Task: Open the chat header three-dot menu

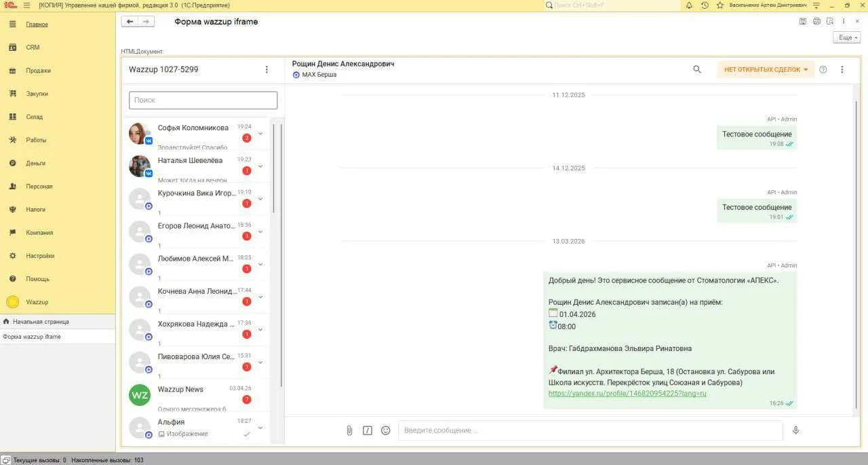Action: [x=842, y=69]
